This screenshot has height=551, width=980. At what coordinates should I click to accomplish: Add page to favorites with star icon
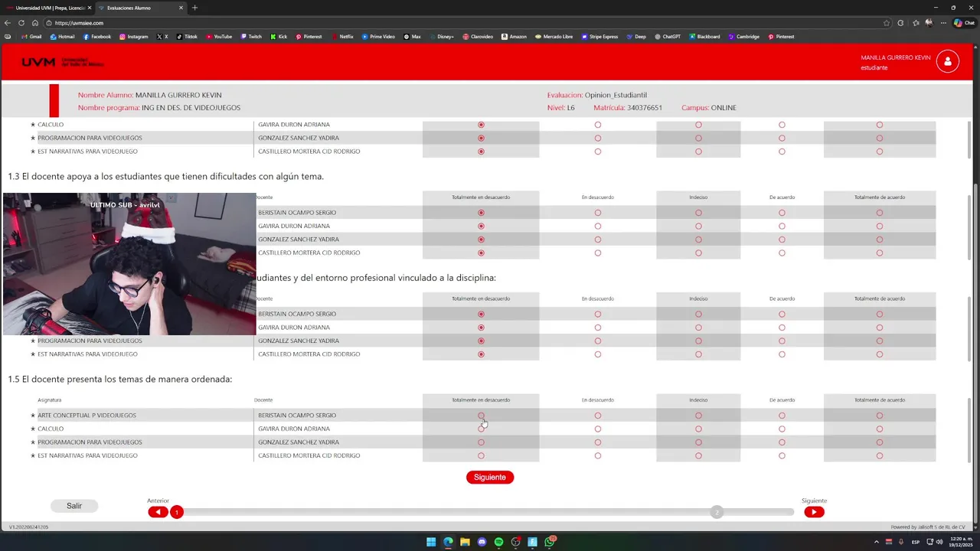click(887, 23)
